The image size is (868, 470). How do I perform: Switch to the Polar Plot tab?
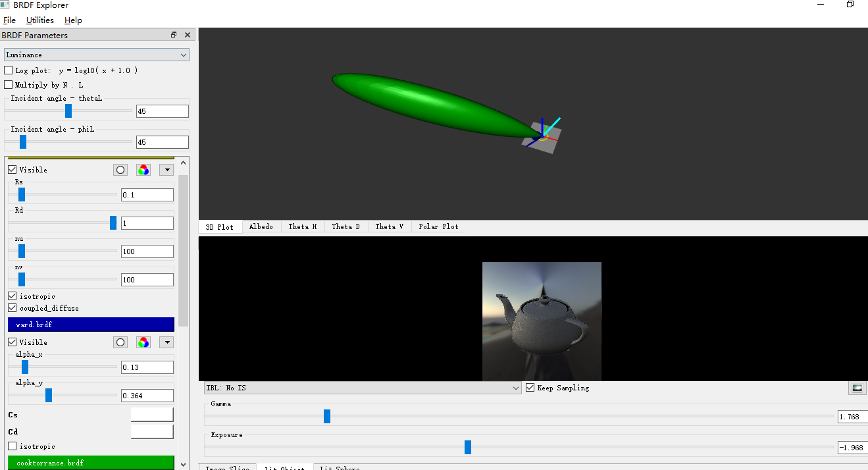click(438, 226)
